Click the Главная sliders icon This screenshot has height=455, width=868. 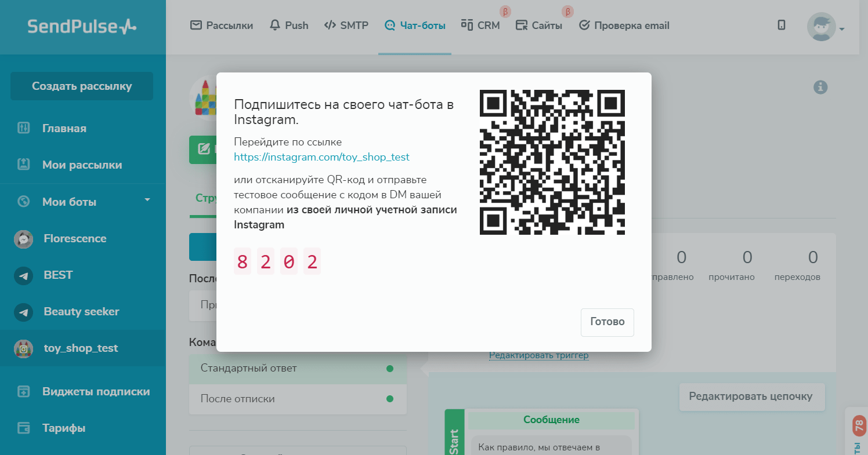[23, 128]
